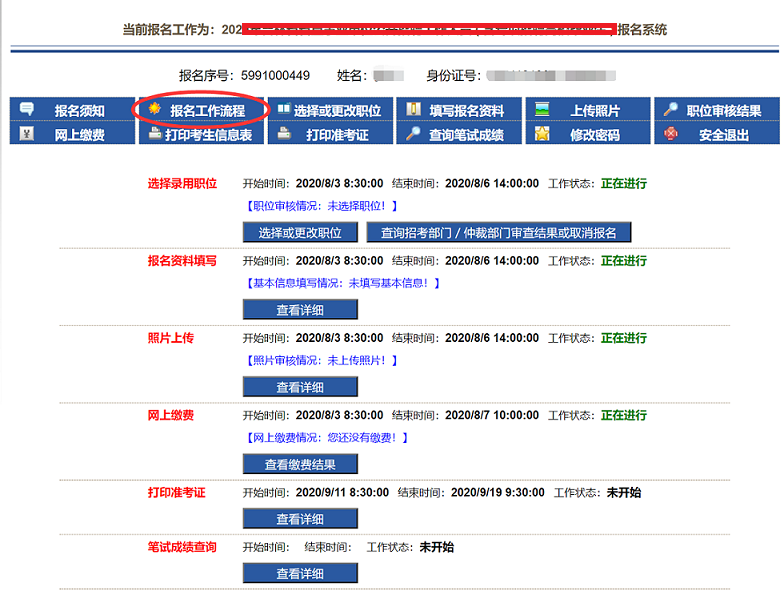This screenshot has width=784, height=611.
Task: Click 查看详细 under 照片上传 section
Action: 300,387
